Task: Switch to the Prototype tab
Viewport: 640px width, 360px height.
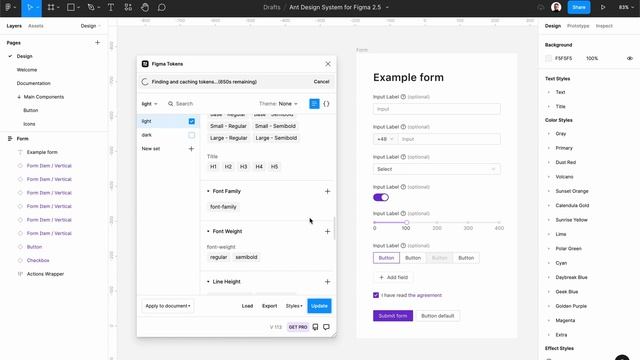Action: pyautogui.click(x=578, y=26)
